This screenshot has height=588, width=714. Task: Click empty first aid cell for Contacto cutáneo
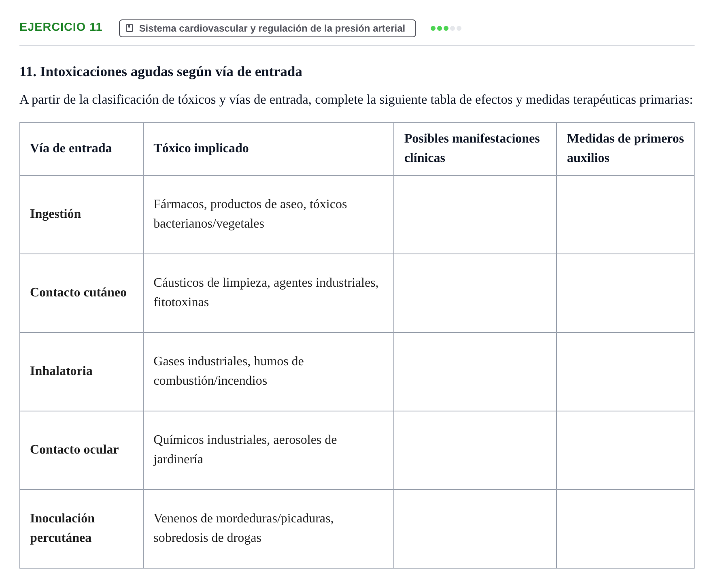pos(625,293)
